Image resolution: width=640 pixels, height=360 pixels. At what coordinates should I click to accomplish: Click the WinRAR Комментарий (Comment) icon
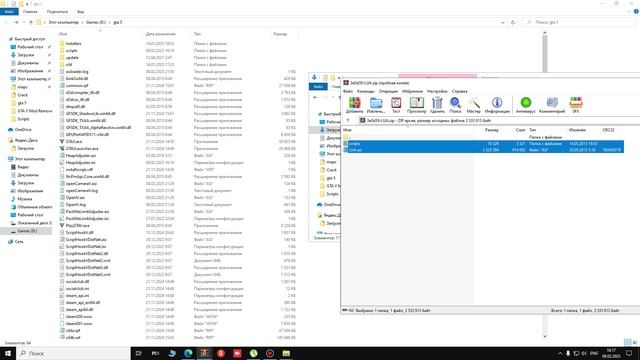pyautogui.click(x=552, y=105)
